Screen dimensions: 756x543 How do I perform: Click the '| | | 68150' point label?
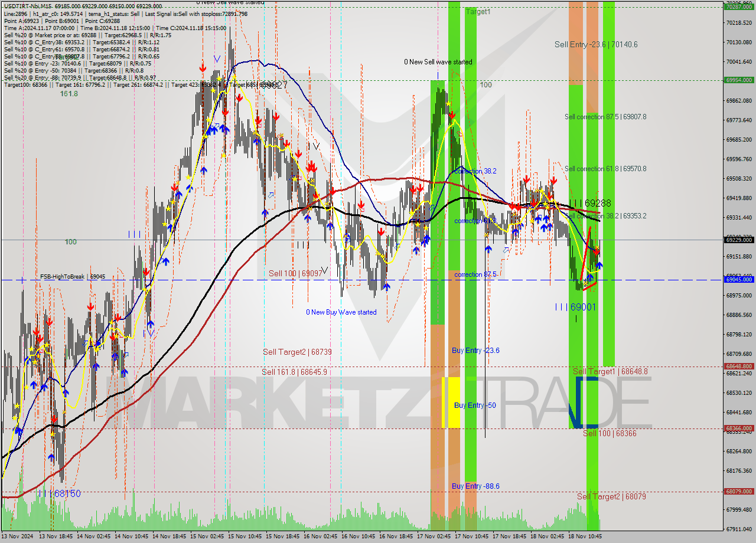point(60,493)
